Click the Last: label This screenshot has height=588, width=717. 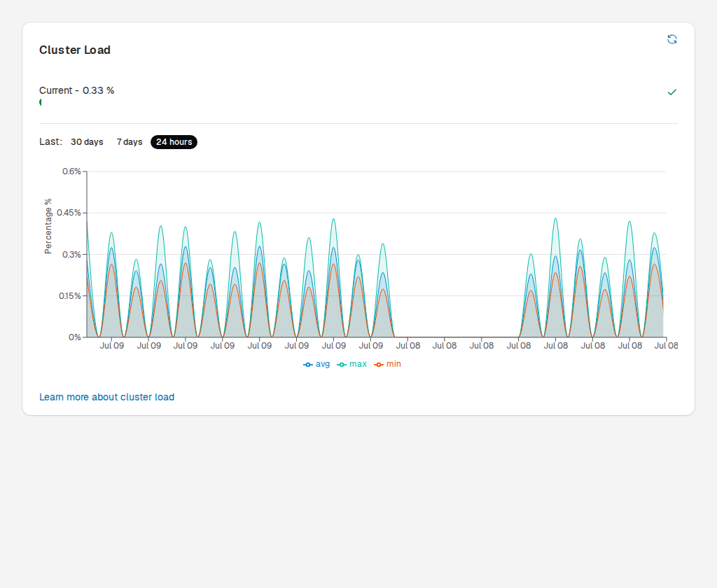[50, 141]
